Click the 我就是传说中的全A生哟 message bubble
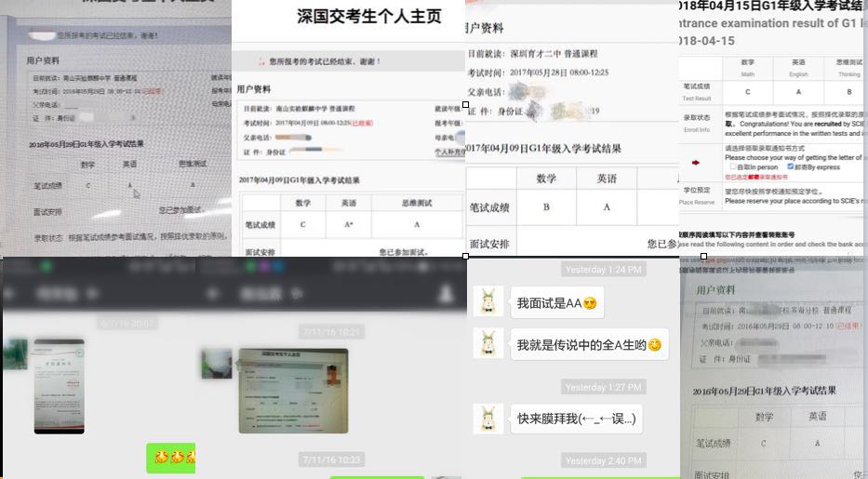This screenshot has width=868, height=479. click(x=589, y=345)
